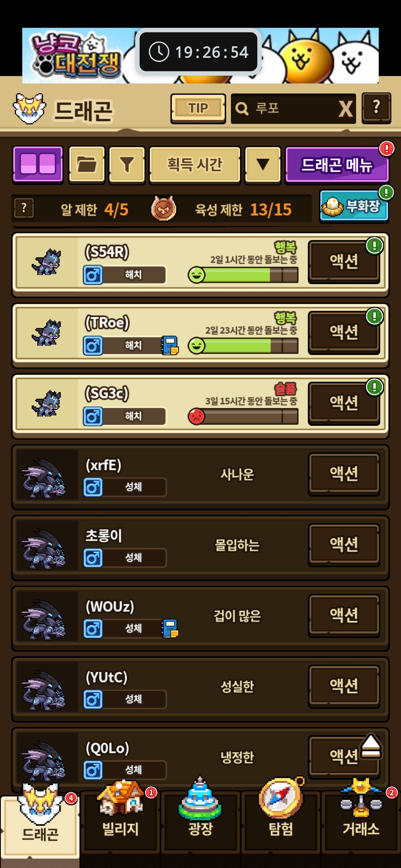Clear the 루포 search with X
This screenshot has height=868, width=401.
coord(346,109)
